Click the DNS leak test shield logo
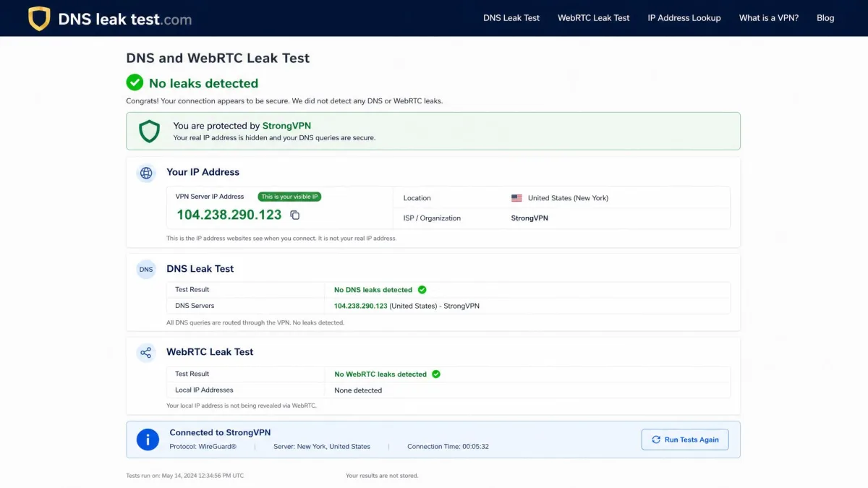Viewport: 868px width, 488px height. 39,18
